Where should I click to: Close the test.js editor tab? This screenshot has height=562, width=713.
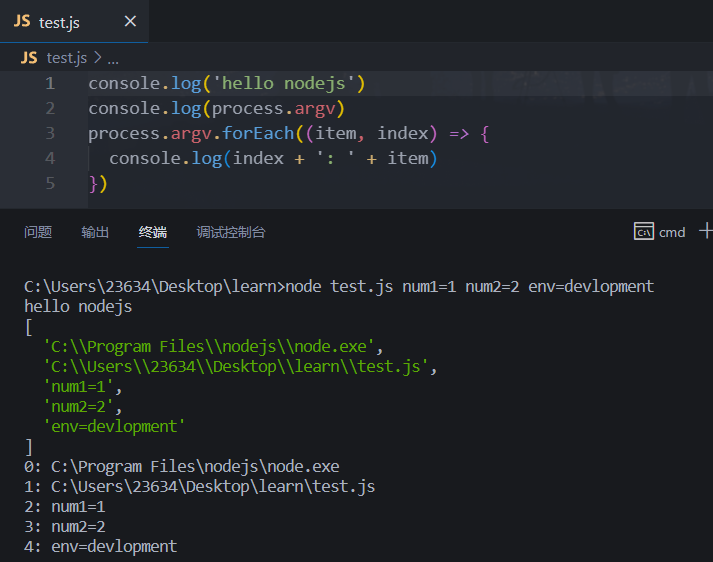131,21
